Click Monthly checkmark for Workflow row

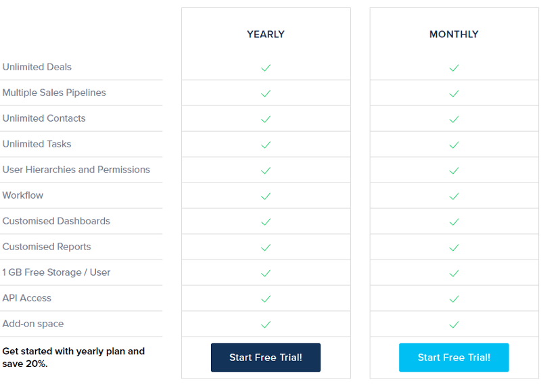454,196
